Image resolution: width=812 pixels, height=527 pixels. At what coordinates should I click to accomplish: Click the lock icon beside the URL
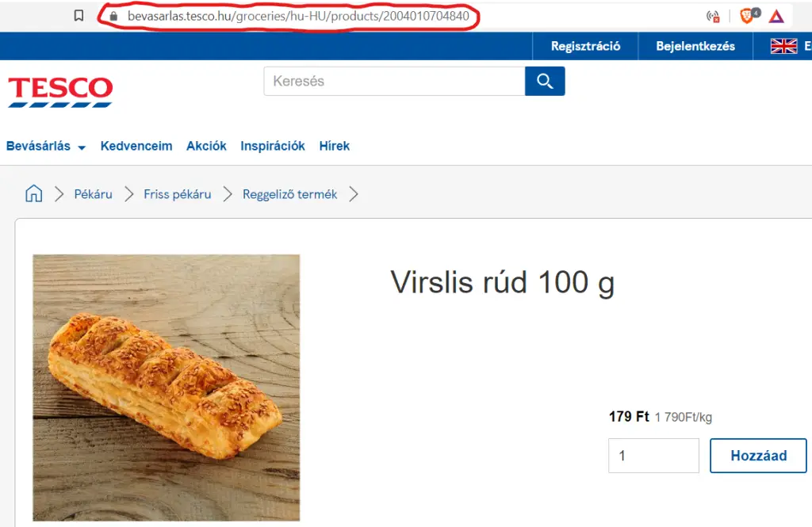[114, 16]
